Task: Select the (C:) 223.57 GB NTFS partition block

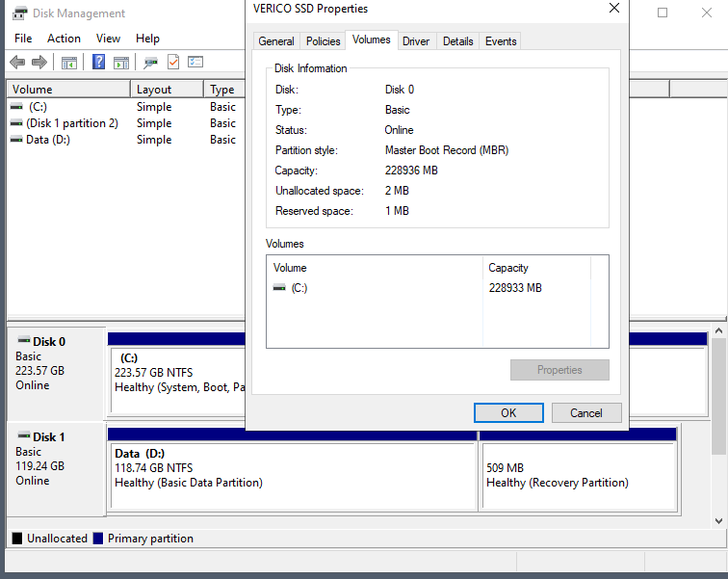Action: (179, 380)
